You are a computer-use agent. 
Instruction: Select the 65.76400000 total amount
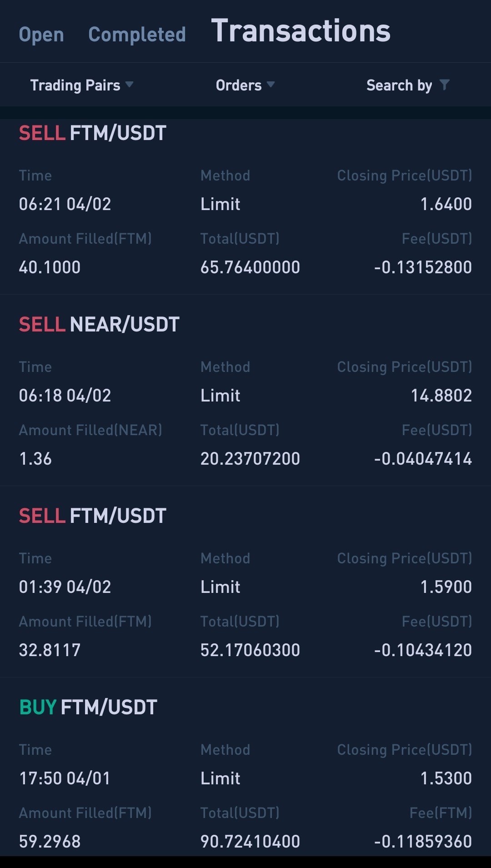click(251, 267)
